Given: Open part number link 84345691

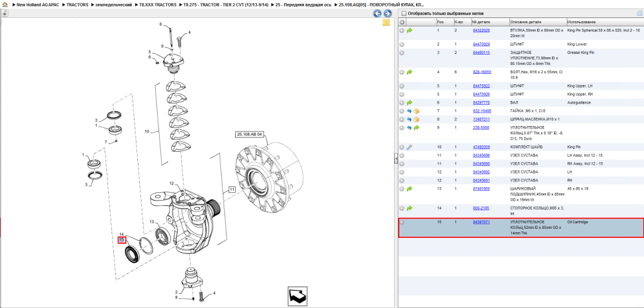Looking at the screenshot, I should coord(481,181).
